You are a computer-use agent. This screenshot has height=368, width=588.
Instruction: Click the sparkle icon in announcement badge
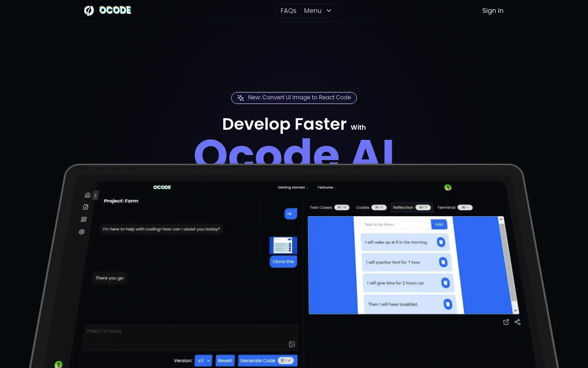(x=241, y=98)
